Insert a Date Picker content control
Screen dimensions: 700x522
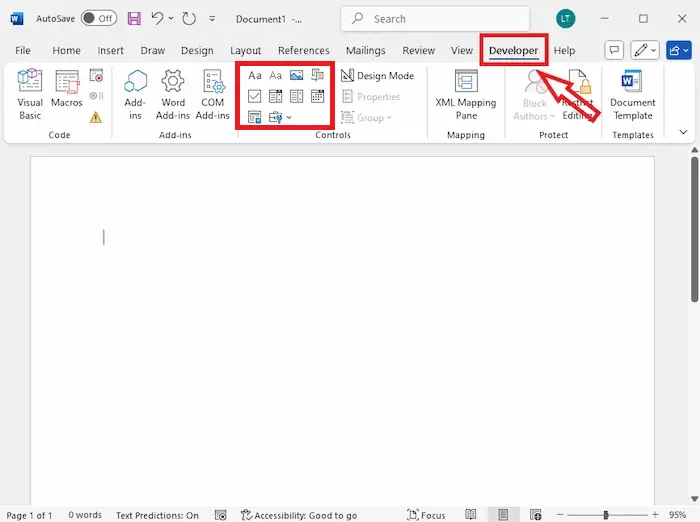coord(318,96)
